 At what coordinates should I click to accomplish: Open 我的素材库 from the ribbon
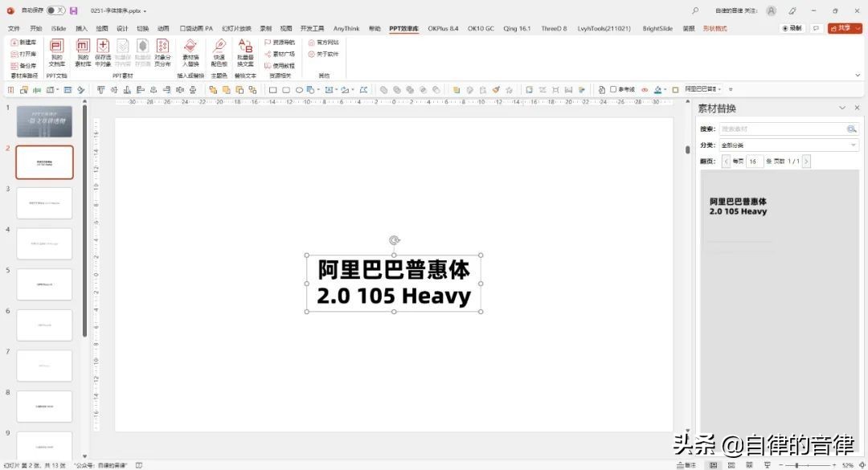pyautogui.click(x=84, y=50)
